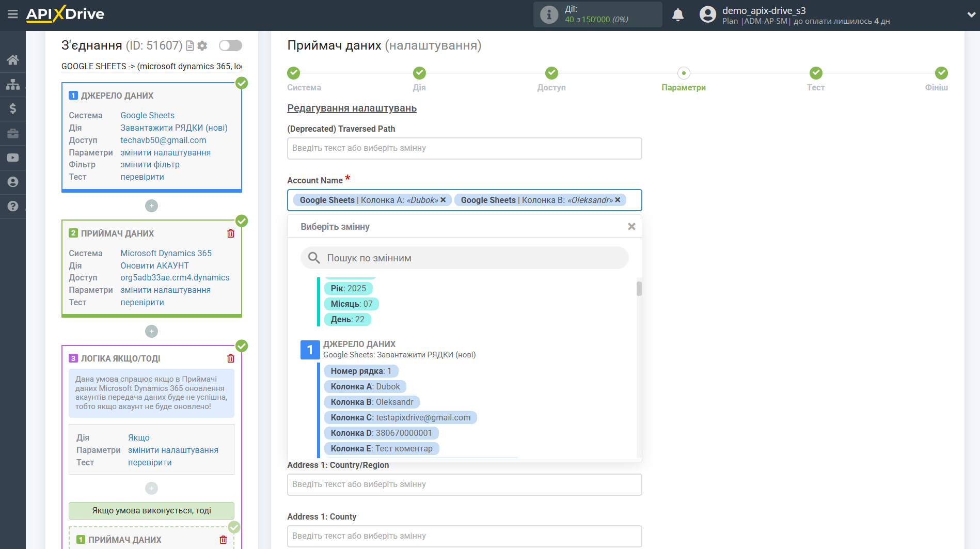The width and height of the screenshot is (980, 549).
Task: Open techavb50@gmail.com access link
Action: (163, 140)
